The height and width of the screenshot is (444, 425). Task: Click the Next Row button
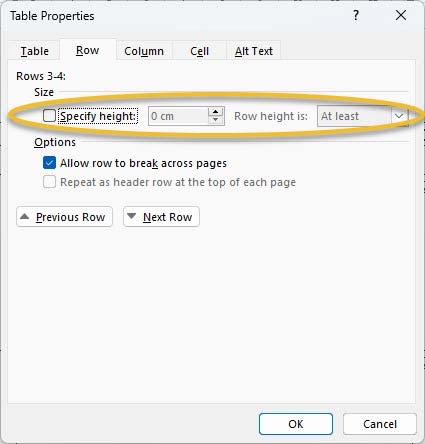161,217
